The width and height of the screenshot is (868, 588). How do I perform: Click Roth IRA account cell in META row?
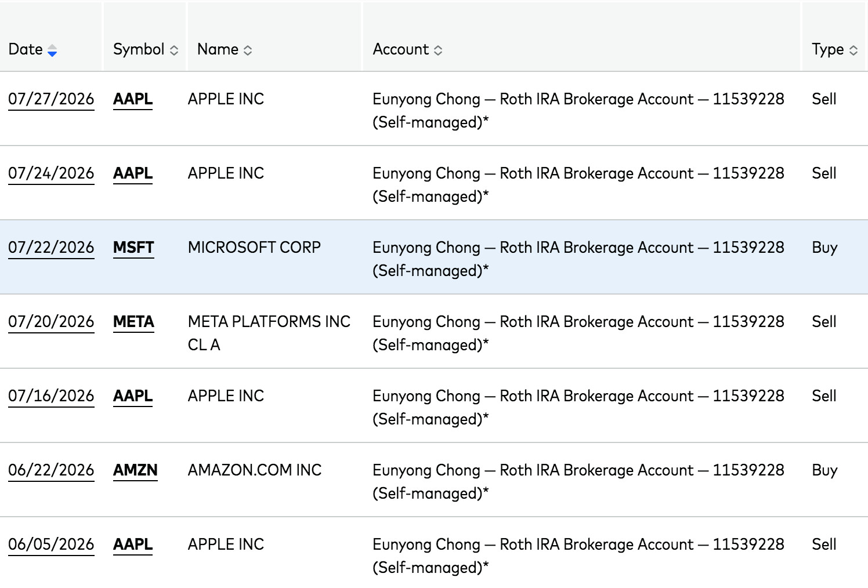pos(578,333)
